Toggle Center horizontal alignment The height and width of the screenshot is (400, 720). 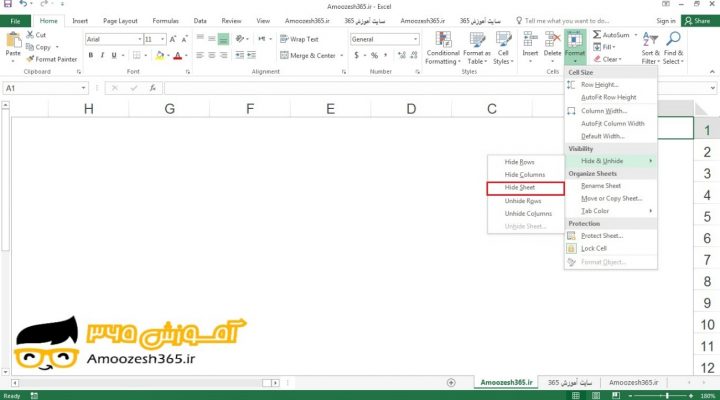(x=212, y=56)
